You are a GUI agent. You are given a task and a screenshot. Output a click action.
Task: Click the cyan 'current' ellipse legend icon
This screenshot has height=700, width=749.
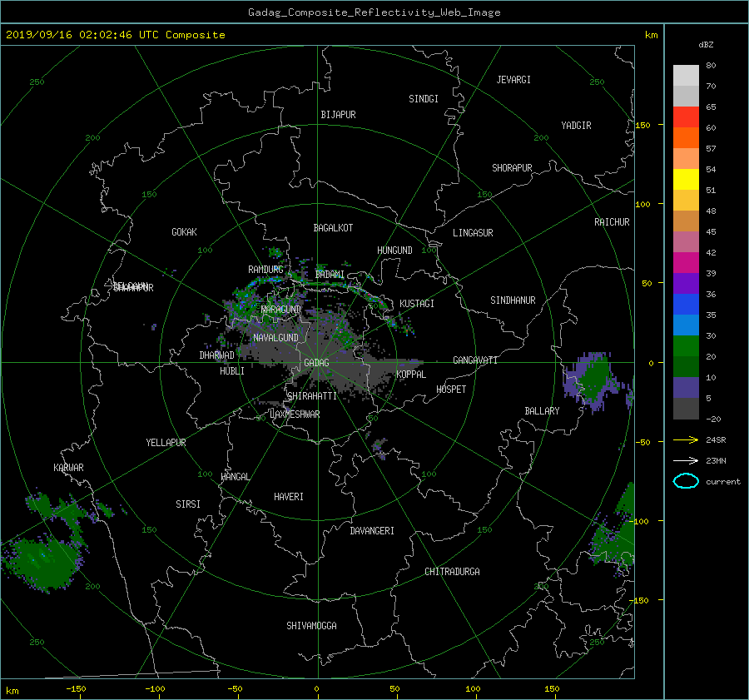[x=686, y=481]
